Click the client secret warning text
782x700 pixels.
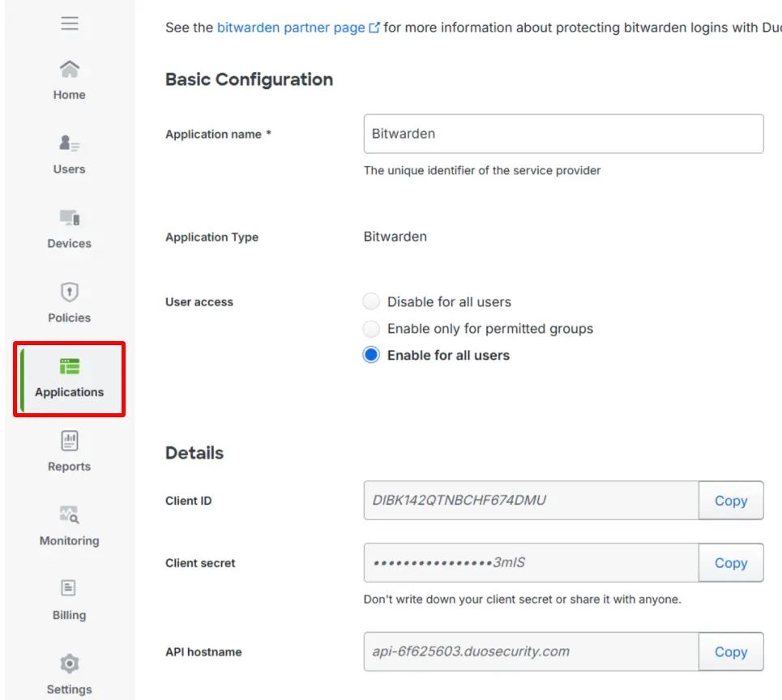point(522,600)
